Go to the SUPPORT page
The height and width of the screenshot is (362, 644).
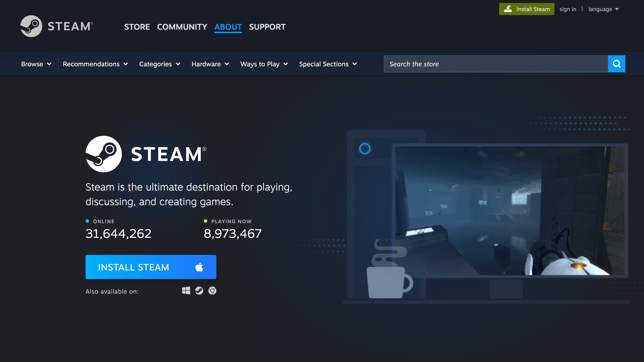pyautogui.click(x=267, y=27)
